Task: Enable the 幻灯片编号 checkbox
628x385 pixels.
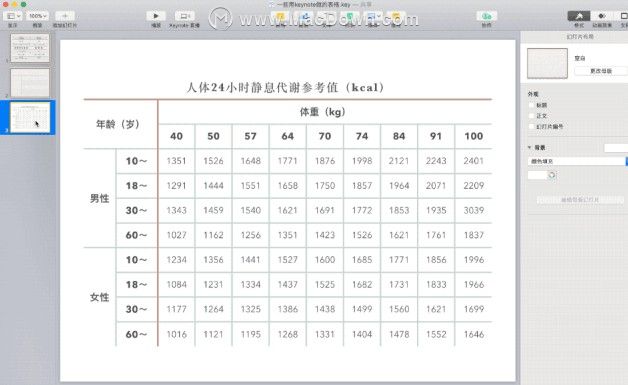Action: [x=531, y=126]
